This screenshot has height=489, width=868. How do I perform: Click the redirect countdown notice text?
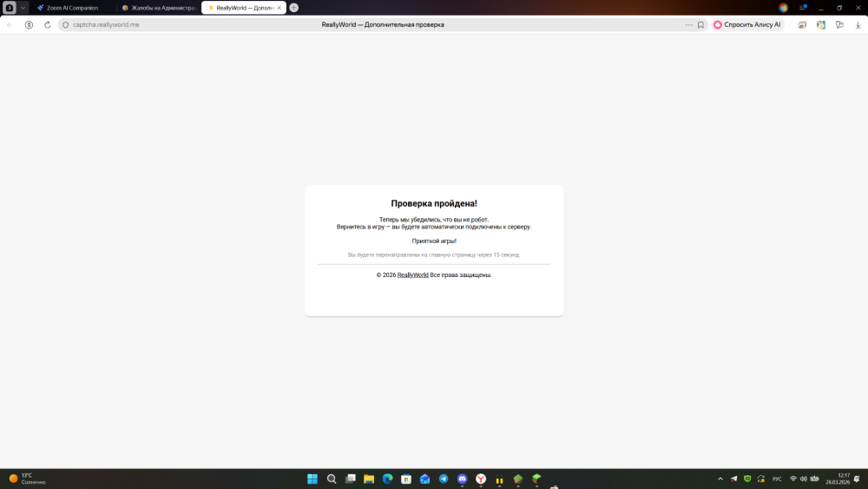(x=434, y=255)
